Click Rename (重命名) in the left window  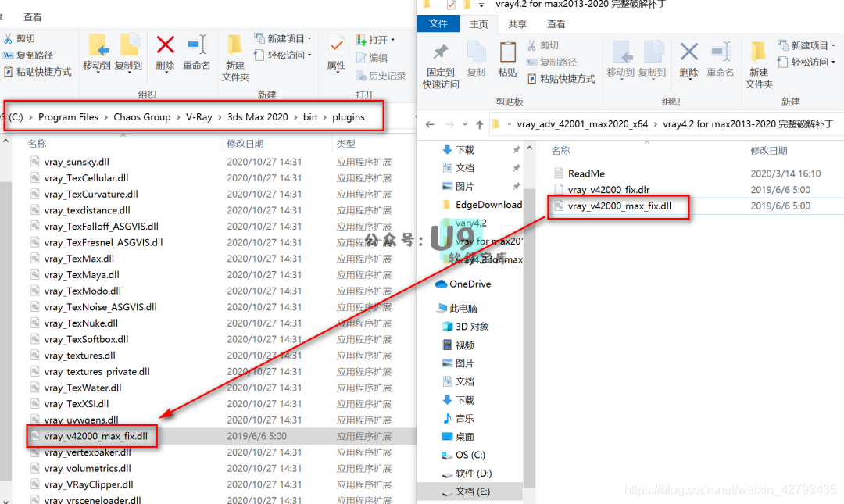[196, 52]
